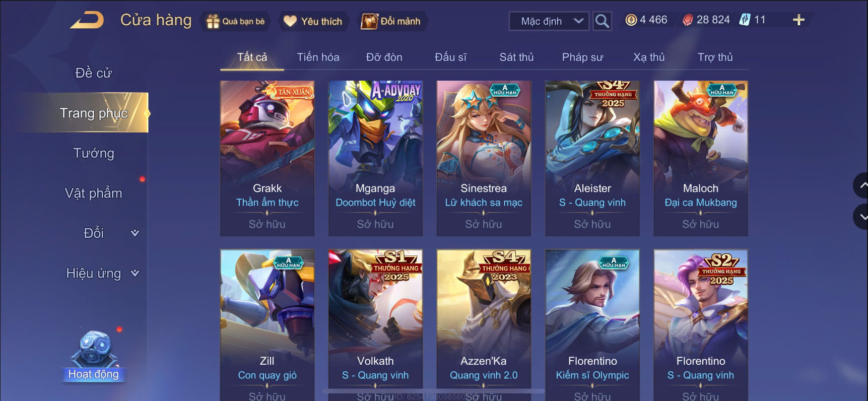Click the down arrow on right edge
868x401 pixels.
[x=861, y=217]
